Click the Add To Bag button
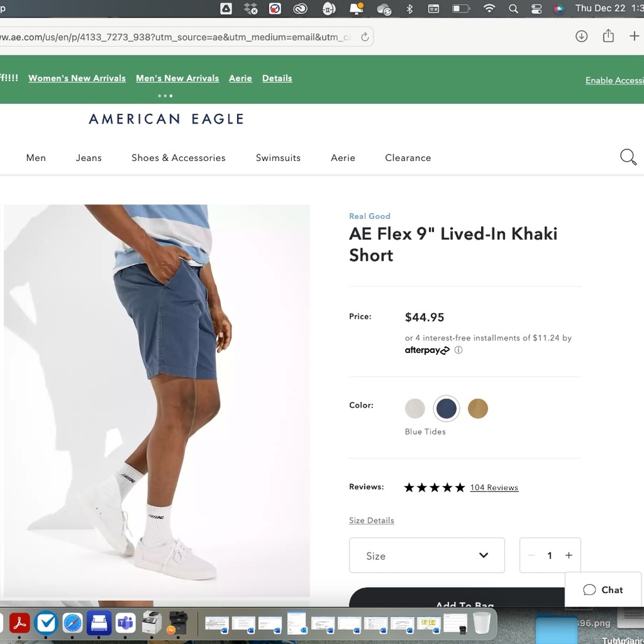The height and width of the screenshot is (644, 644). pyautogui.click(x=457, y=597)
